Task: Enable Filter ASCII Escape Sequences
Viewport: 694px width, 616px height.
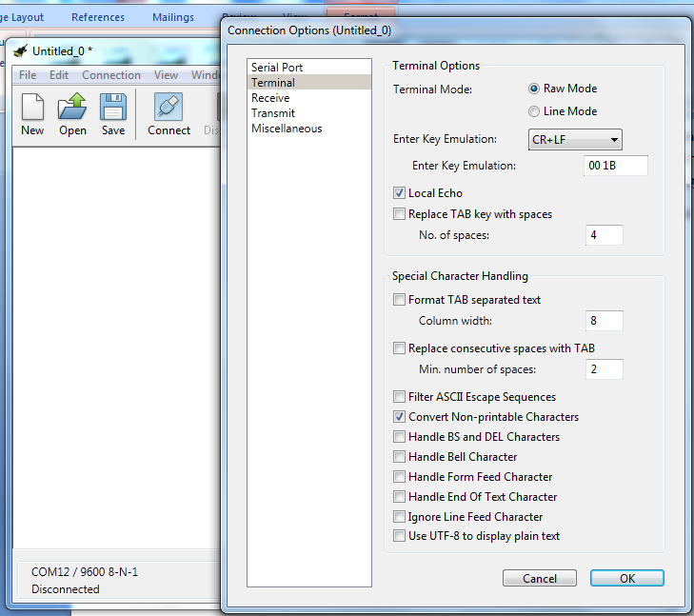Action: pos(400,397)
